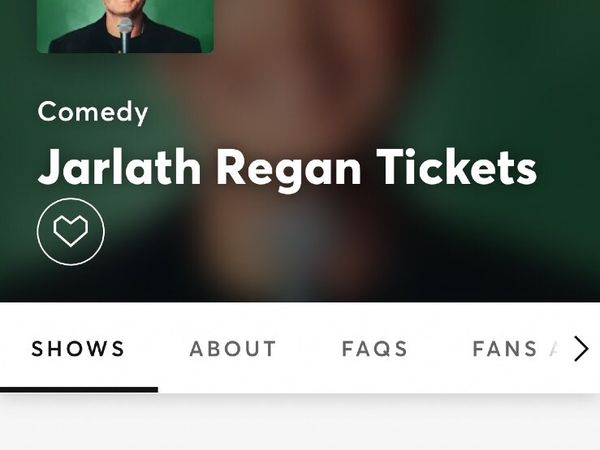Click the word Tickets in the title
This screenshot has height=450, width=600.
point(457,167)
